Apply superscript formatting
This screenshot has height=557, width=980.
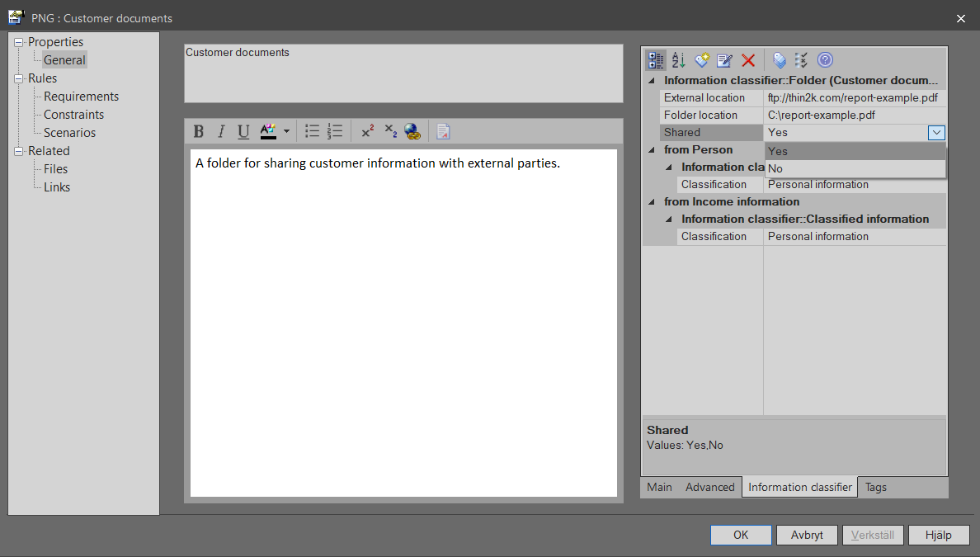coord(368,131)
